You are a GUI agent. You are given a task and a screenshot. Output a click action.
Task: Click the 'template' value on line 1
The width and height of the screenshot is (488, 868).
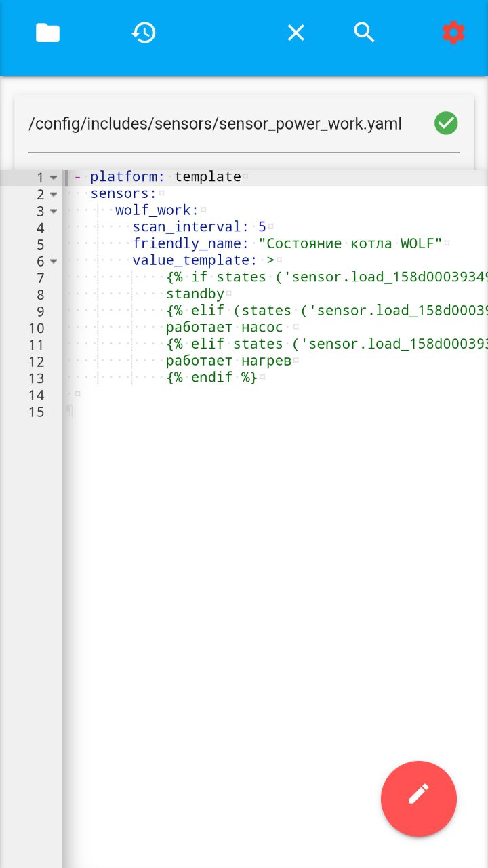[x=207, y=177]
